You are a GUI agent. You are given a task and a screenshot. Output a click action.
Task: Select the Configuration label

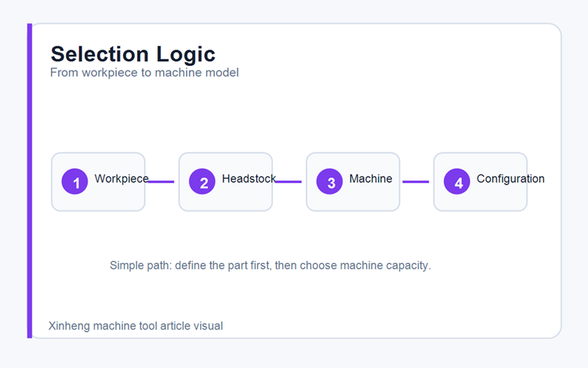[510, 179]
